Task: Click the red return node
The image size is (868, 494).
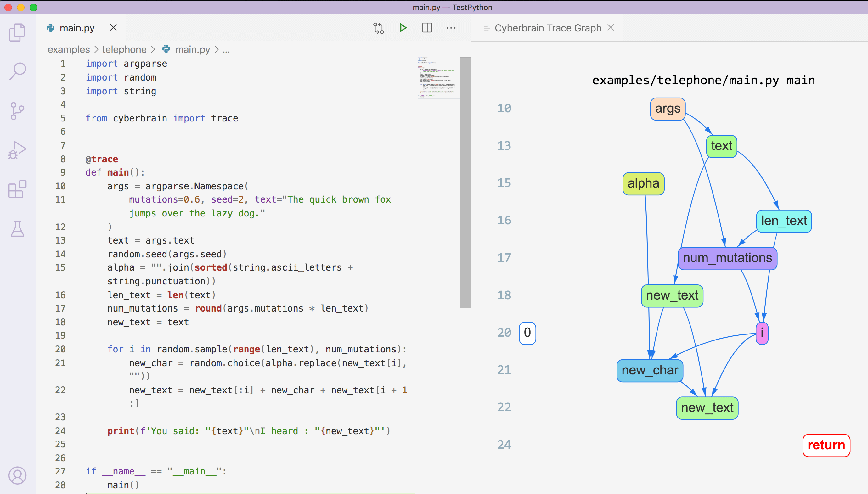Action: pos(826,445)
